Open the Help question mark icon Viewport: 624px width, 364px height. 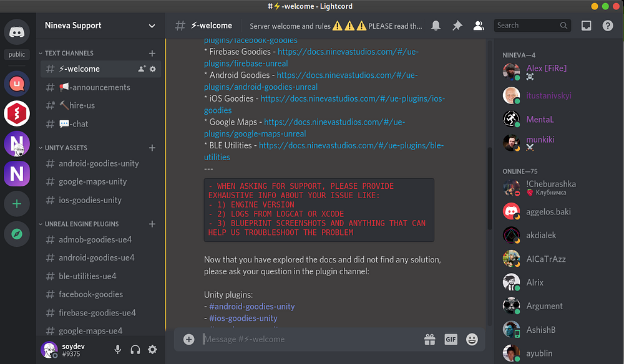[608, 26]
